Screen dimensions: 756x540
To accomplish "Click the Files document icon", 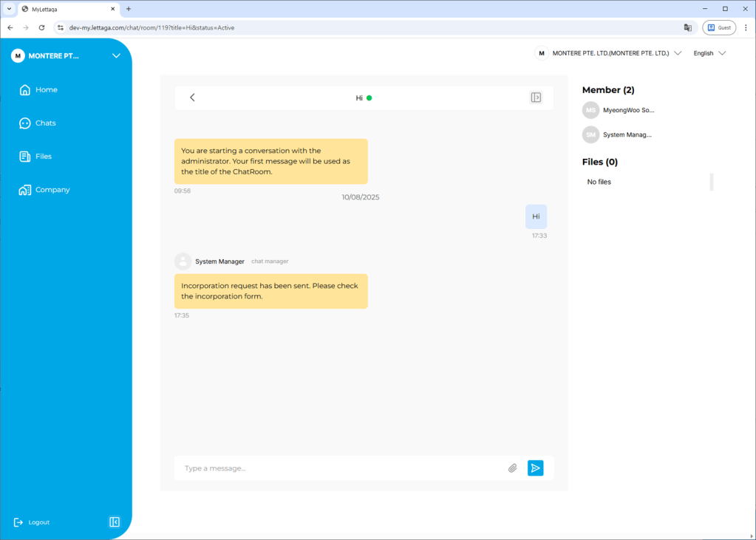I will pos(25,157).
